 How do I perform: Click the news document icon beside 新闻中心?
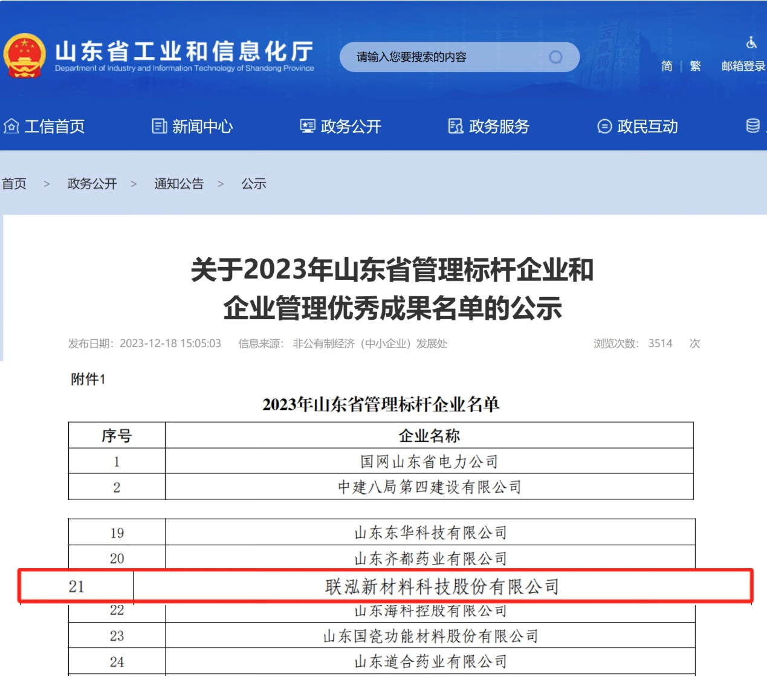(159, 126)
